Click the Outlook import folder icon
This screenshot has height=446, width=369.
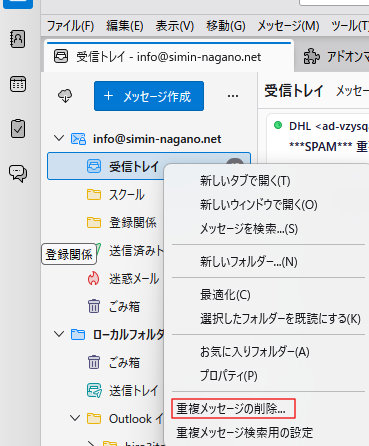click(x=94, y=418)
